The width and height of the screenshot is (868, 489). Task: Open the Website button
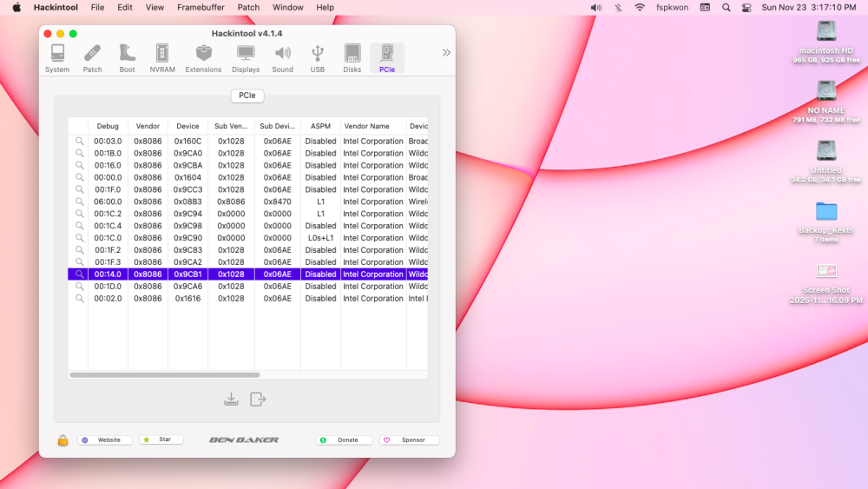(105, 439)
